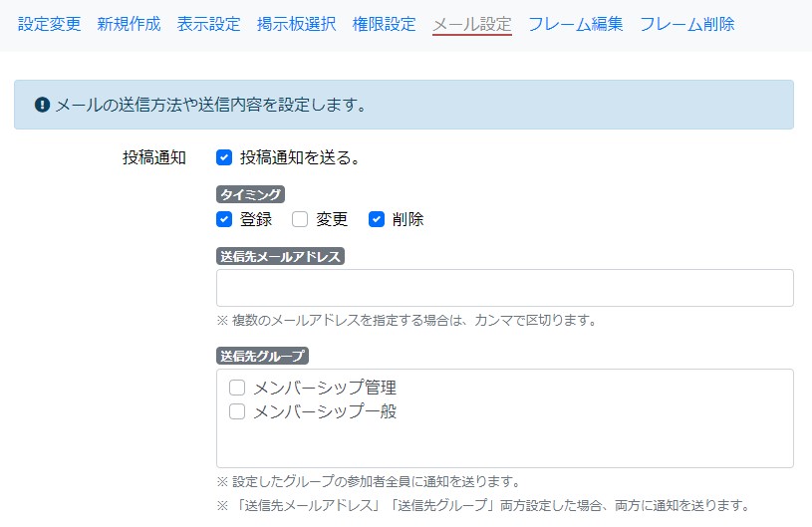Check the メンバーシップ管理 group checkbox
This screenshot has height=527, width=812.
tap(237, 388)
